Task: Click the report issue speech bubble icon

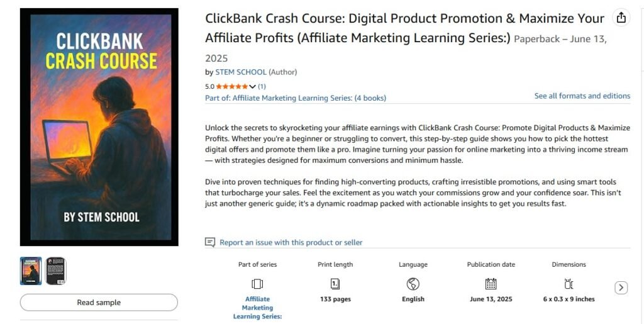Action: click(x=210, y=242)
